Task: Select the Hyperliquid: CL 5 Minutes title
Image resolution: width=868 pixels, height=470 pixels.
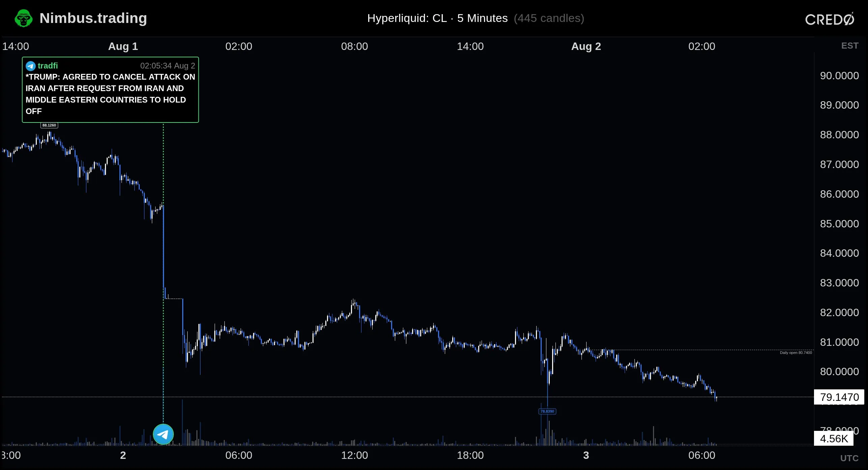Action: pos(437,18)
